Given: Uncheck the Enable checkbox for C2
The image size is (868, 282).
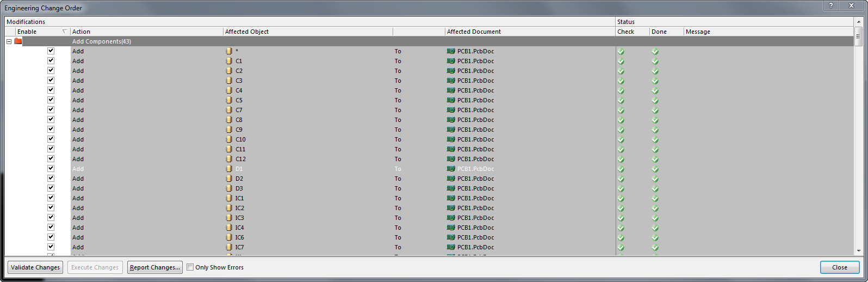Looking at the screenshot, I should click(x=51, y=70).
